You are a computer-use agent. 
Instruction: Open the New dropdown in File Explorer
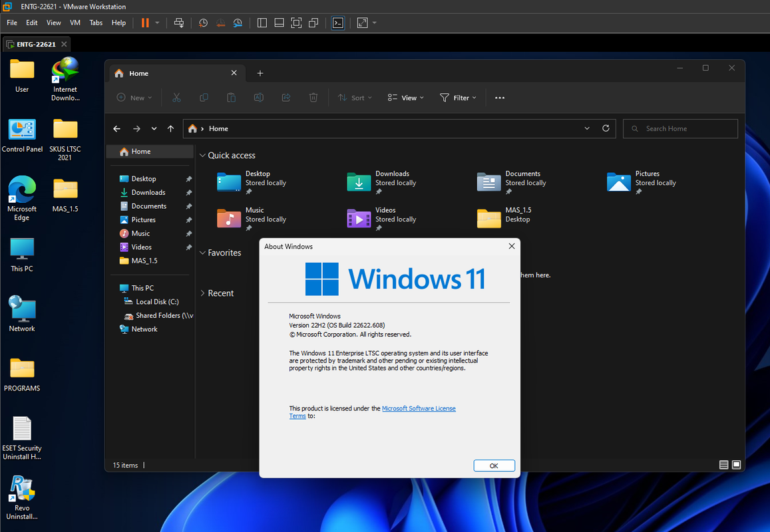[134, 98]
